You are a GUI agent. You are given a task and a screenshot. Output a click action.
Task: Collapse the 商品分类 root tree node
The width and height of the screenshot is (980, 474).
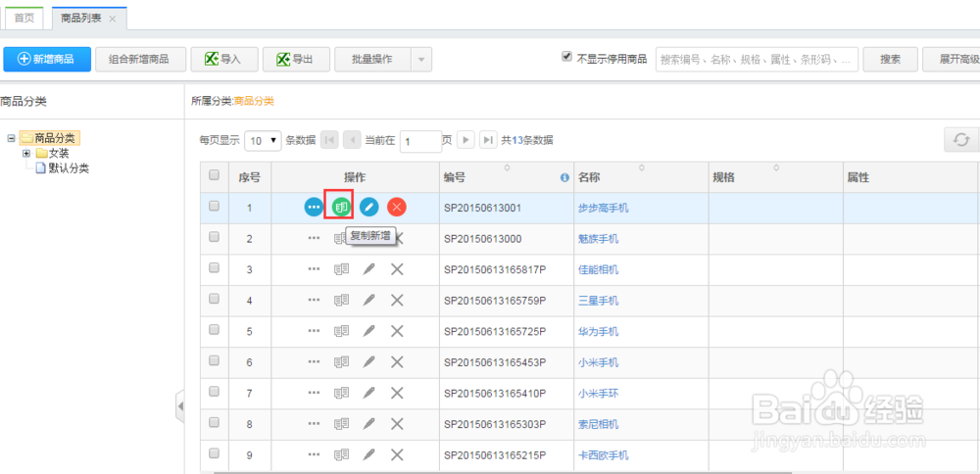point(11,137)
